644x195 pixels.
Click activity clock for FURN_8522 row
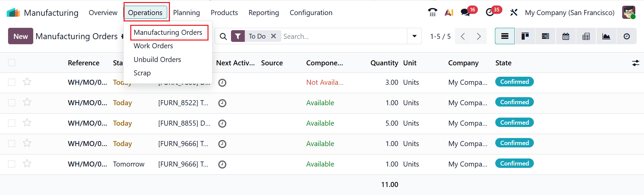[222, 103]
